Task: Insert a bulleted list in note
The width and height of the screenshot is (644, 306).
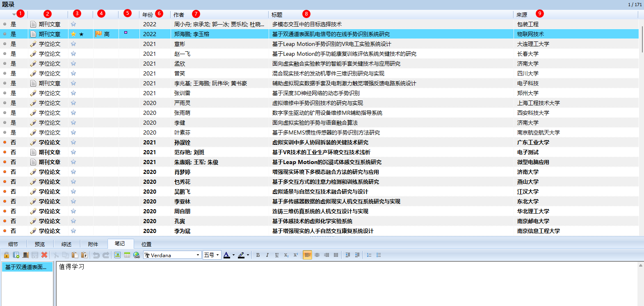Action: pos(379,255)
